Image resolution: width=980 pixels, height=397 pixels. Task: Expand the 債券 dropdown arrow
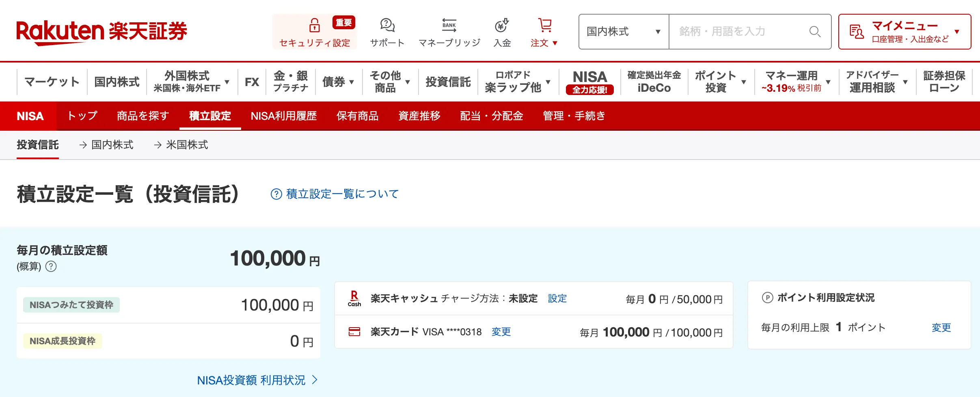(351, 82)
